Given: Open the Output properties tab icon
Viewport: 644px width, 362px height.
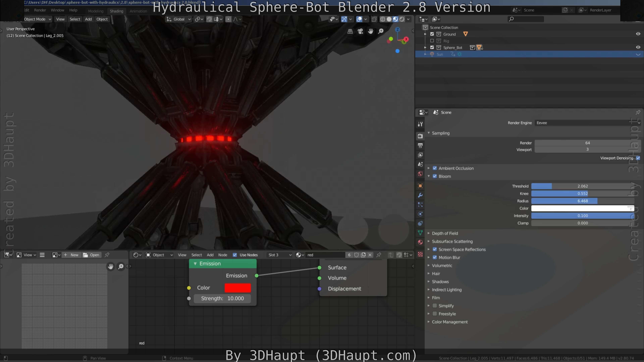Looking at the screenshot, I should (420, 145).
